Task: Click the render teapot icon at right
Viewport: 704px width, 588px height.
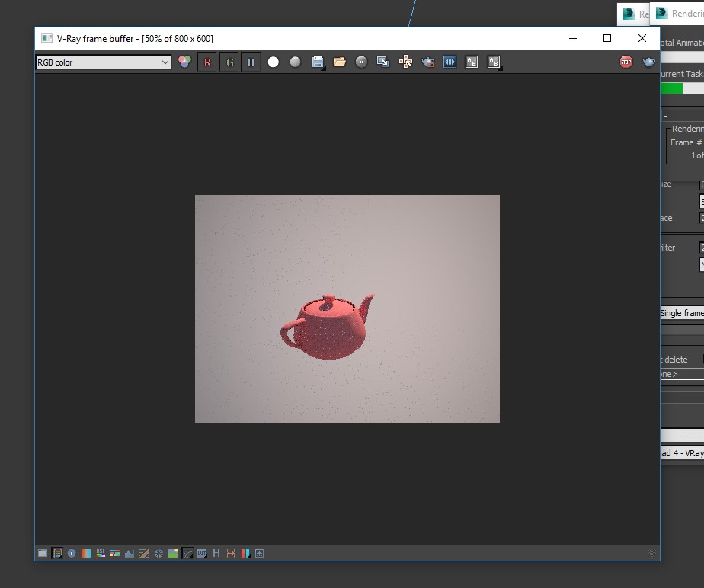Action: [648, 62]
